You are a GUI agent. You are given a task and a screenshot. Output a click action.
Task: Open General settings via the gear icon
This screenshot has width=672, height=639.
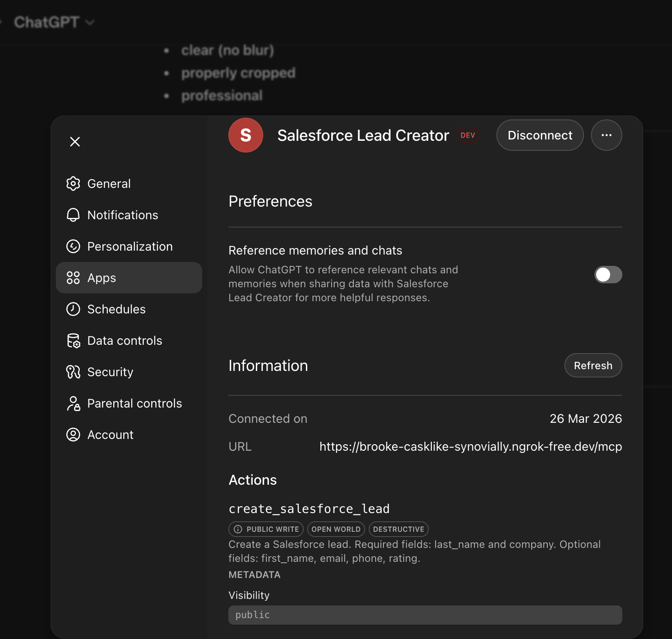coord(74,184)
